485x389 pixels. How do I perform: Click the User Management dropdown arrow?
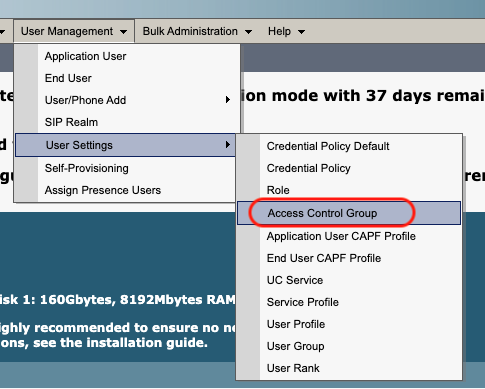[123, 32]
